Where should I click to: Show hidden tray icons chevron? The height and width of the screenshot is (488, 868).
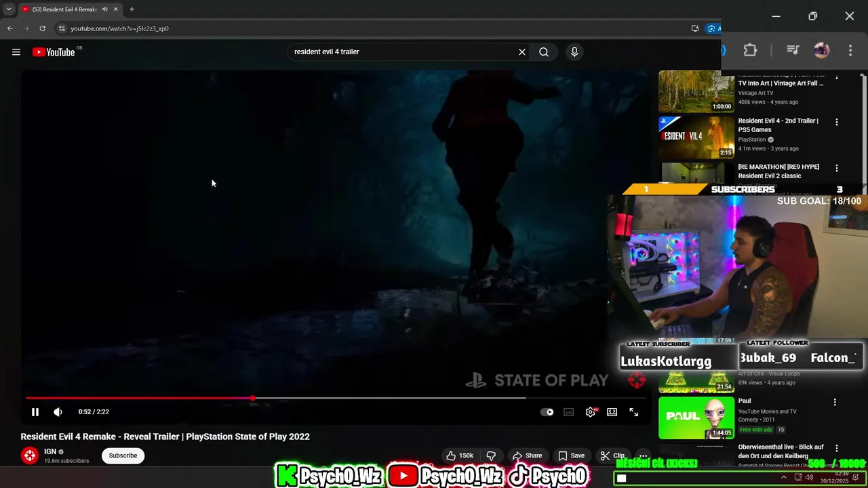coord(784,477)
